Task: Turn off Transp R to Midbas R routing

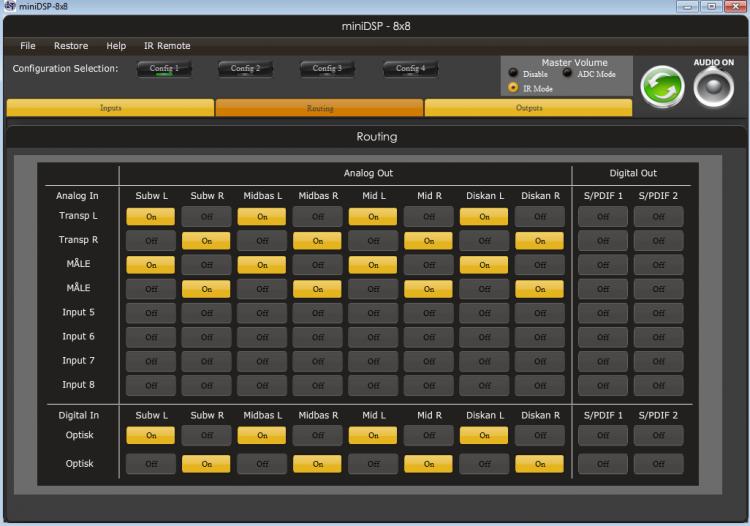Action: (x=317, y=241)
